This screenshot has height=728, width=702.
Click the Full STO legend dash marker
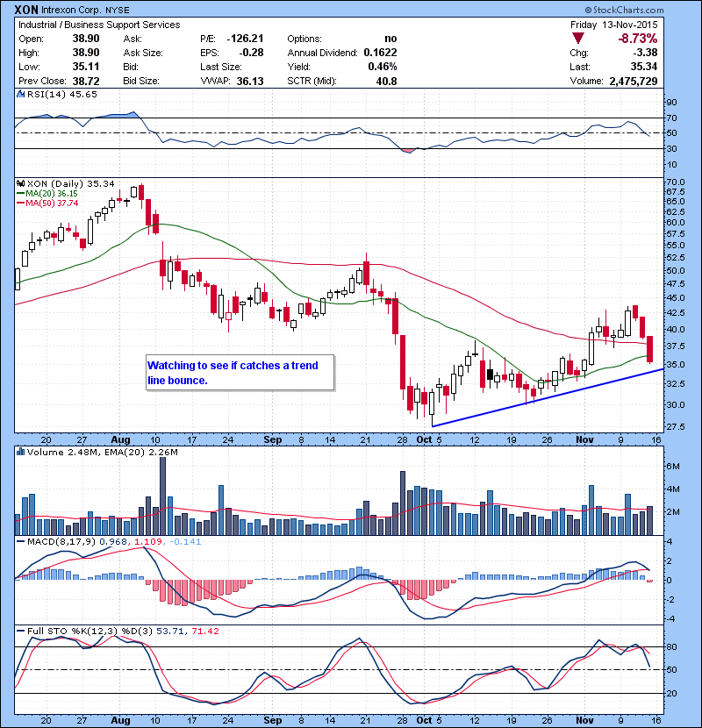(x=21, y=631)
